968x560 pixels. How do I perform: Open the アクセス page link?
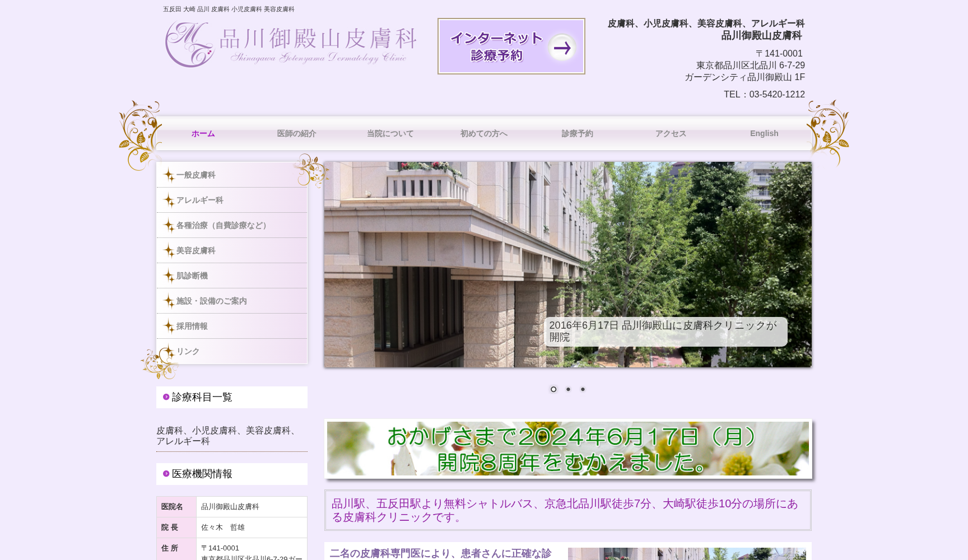[x=670, y=133]
